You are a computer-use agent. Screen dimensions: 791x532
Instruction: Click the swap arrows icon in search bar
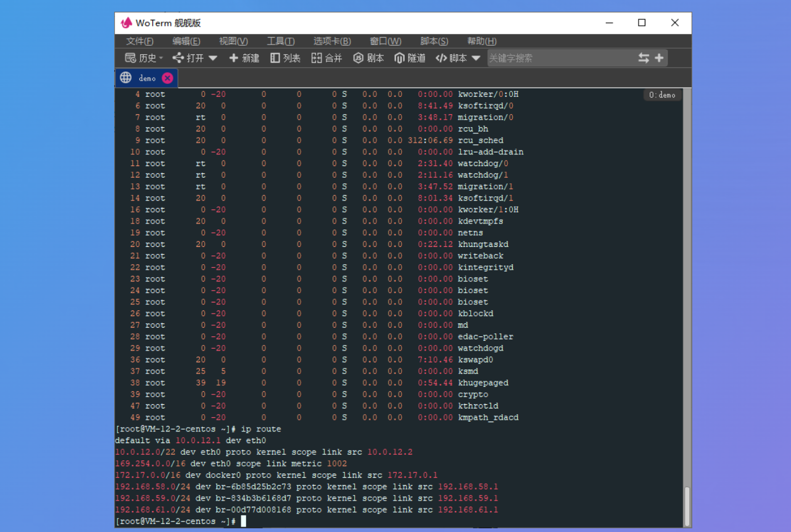[x=644, y=58]
